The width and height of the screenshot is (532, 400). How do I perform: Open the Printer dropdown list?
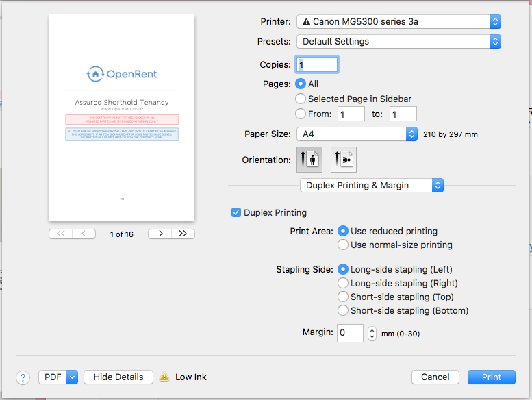pos(398,21)
